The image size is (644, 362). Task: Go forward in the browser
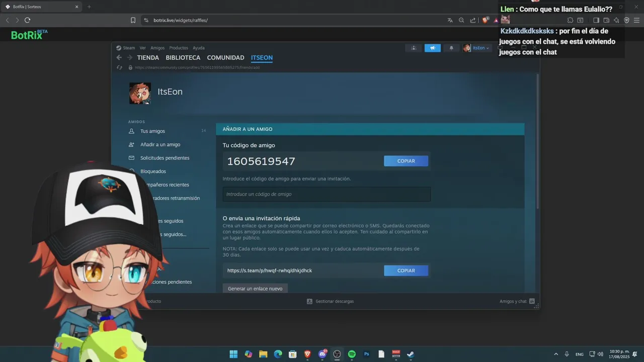point(17,20)
